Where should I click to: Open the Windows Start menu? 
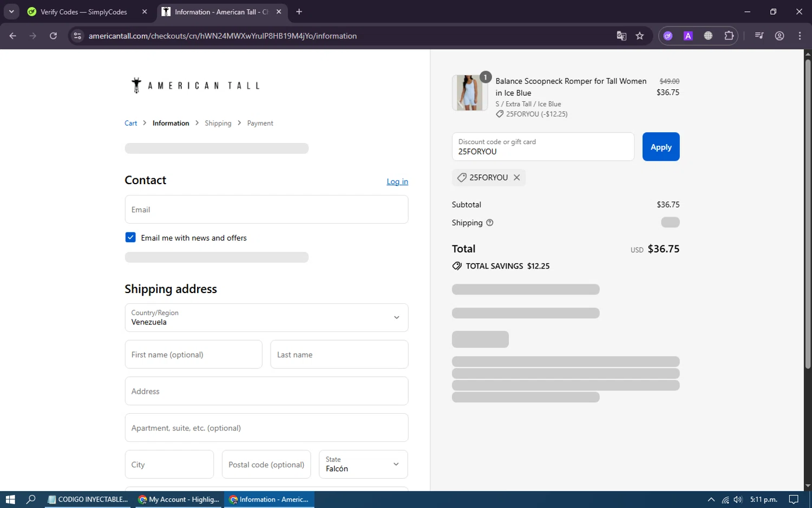[10, 499]
